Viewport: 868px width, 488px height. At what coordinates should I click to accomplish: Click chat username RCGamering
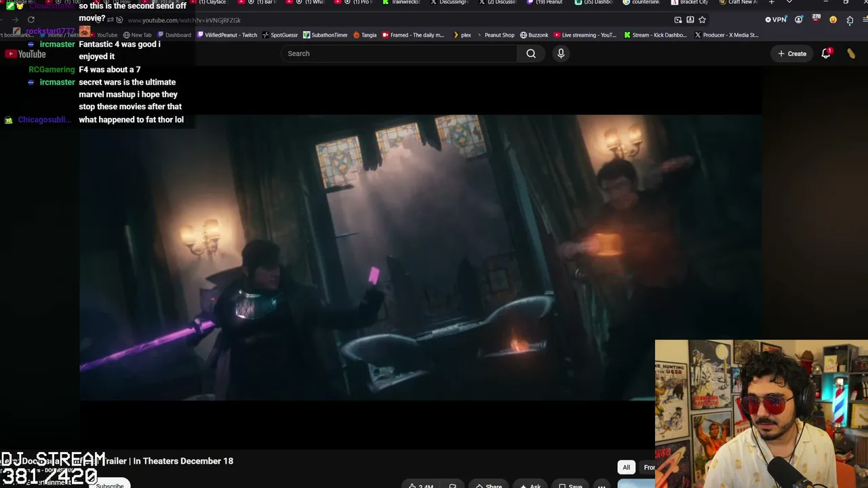click(x=52, y=69)
